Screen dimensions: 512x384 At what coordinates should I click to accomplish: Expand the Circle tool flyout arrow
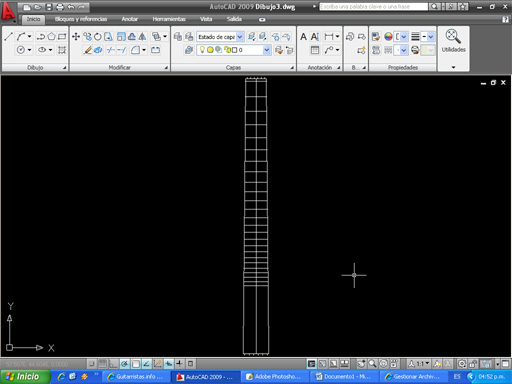(30, 50)
